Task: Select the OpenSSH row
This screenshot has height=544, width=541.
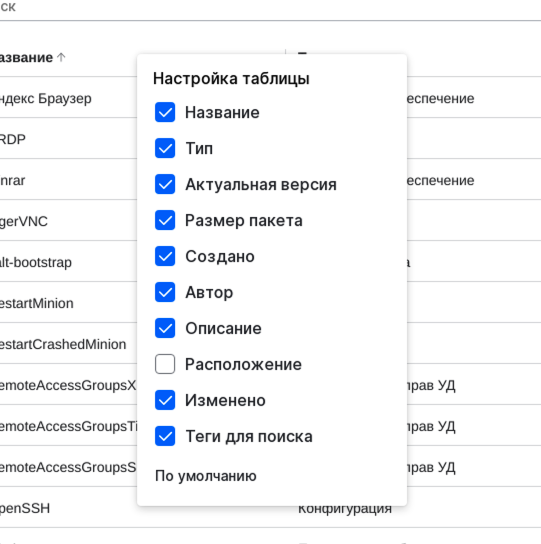Action: (x=25, y=508)
